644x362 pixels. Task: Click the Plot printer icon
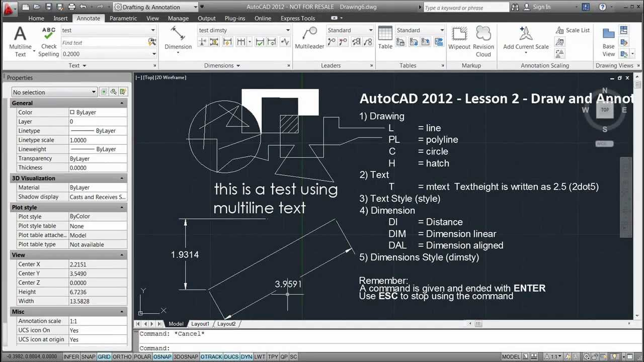click(71, 7)
